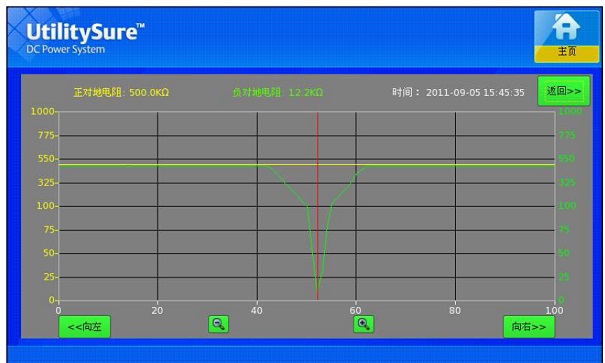Viewport: 605px width, 363px height.
Task: Click the left y-axis label 1000
Action: (42, 111)
